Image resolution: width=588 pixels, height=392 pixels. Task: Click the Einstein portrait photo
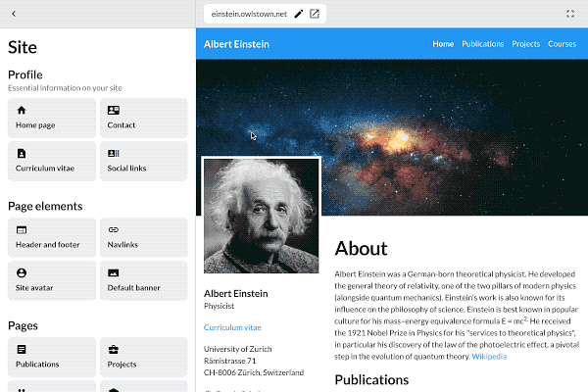pos(261,216)
